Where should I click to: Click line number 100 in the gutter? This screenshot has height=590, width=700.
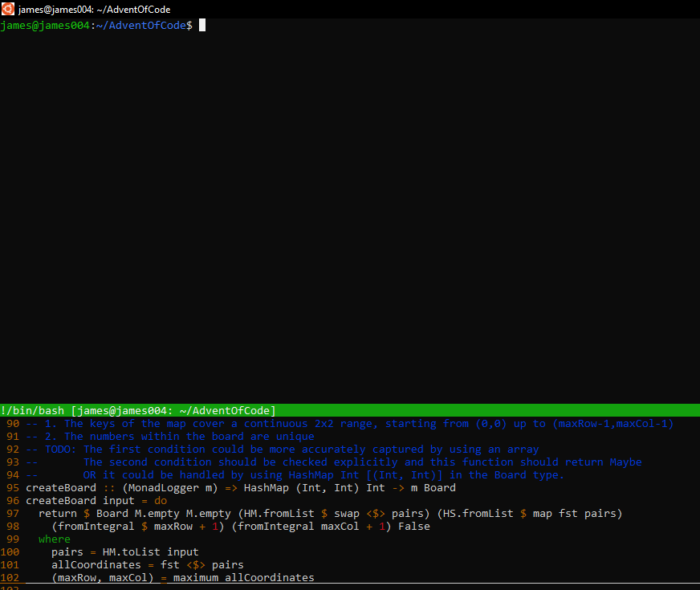point(12,551)
